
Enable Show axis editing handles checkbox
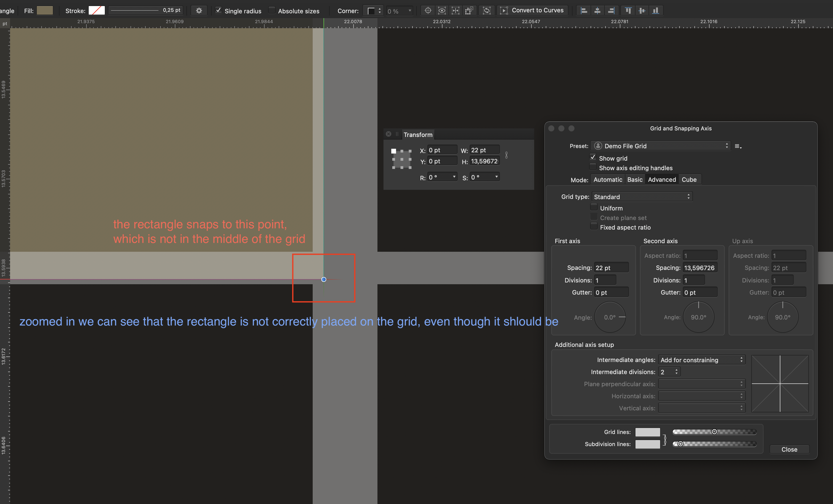(x=593, y=167)
